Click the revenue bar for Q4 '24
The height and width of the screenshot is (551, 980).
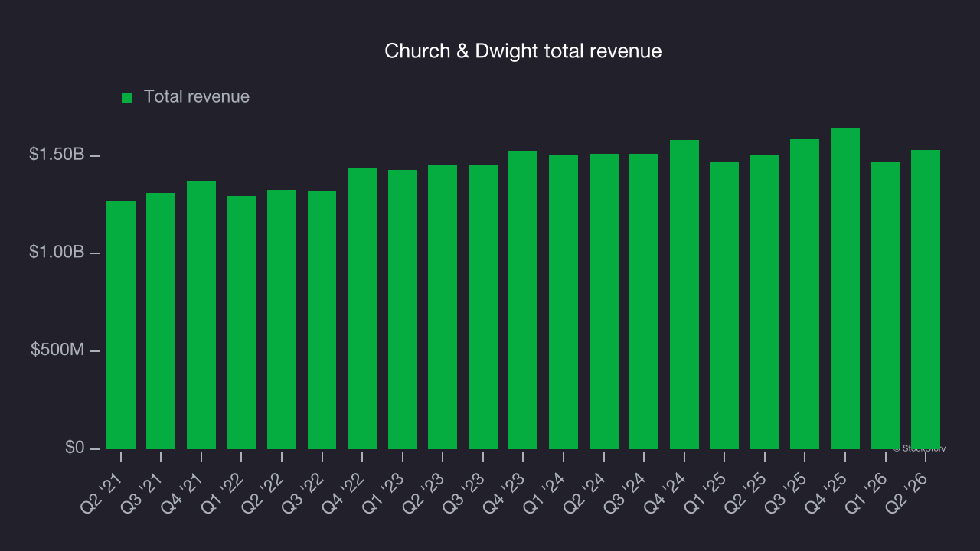pos(684,295)
